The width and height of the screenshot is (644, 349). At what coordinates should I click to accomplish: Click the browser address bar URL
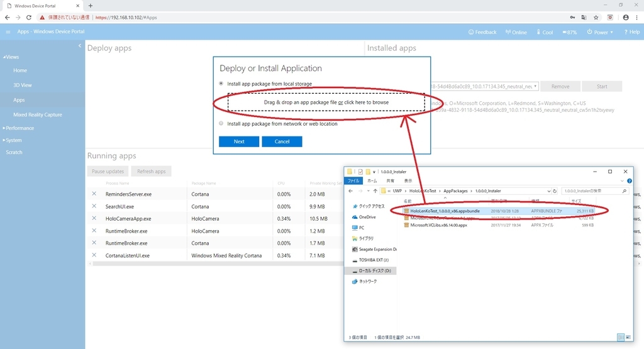pos(126,17)
